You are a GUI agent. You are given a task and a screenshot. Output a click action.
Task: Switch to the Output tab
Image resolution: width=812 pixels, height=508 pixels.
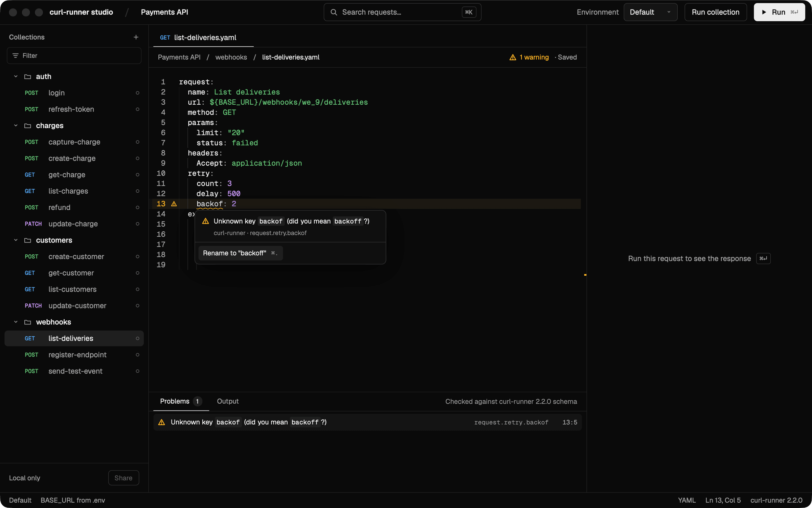coord(228,401)
